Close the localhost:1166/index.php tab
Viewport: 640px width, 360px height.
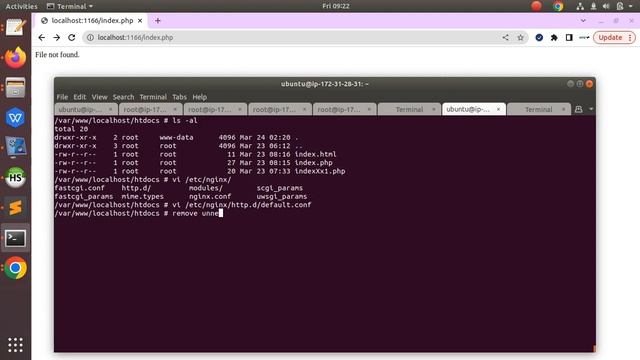pos(140,20)
